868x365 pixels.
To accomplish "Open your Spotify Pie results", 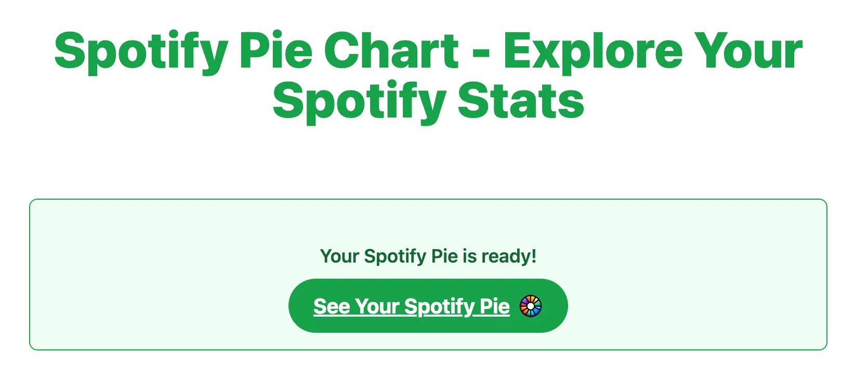I will [x=428, y=306].
